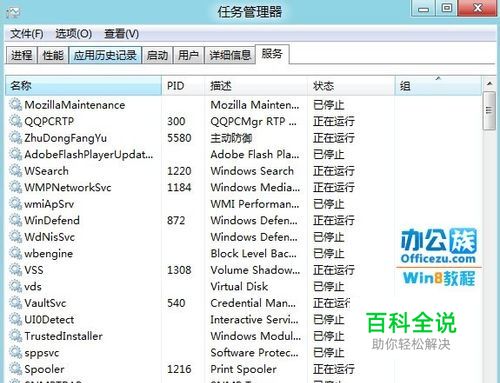This screenshot has width=500, height=383.
Task: Click the Task Manager title bar icon
Action: pos(13,13)
